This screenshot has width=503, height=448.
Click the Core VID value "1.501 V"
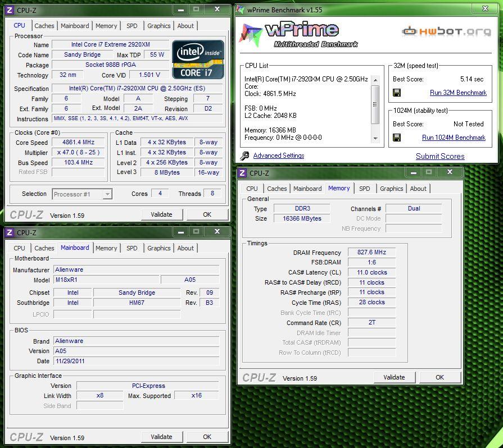coord(149,75)
